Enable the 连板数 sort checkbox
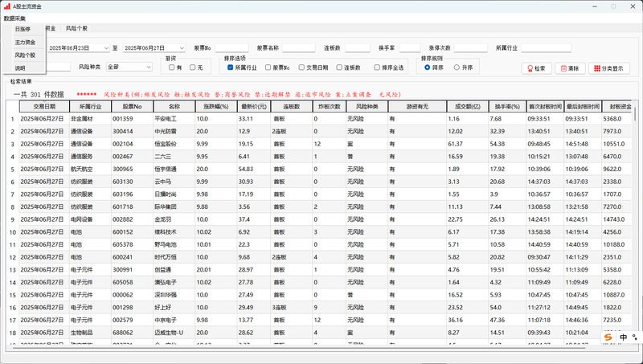 [339, 67]
